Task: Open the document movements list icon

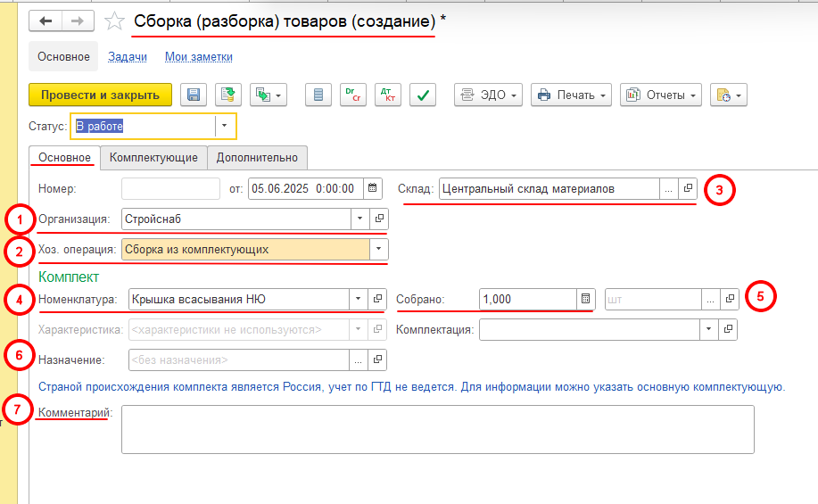Action: tap(319, 95)
